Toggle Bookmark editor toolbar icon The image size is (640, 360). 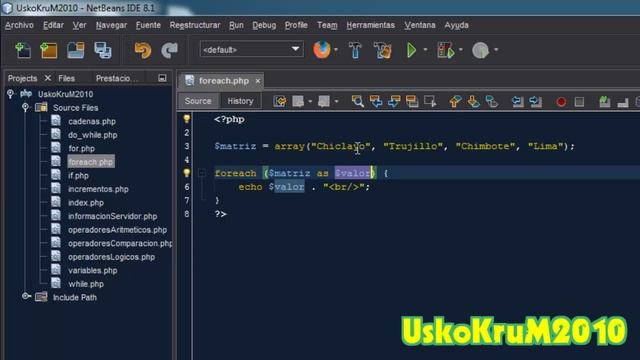point(492,101)
